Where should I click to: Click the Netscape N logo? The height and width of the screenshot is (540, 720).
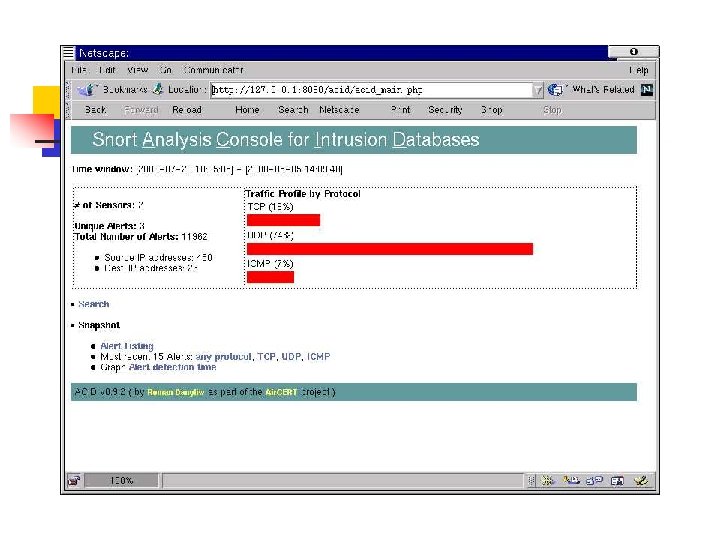(647, 90)
